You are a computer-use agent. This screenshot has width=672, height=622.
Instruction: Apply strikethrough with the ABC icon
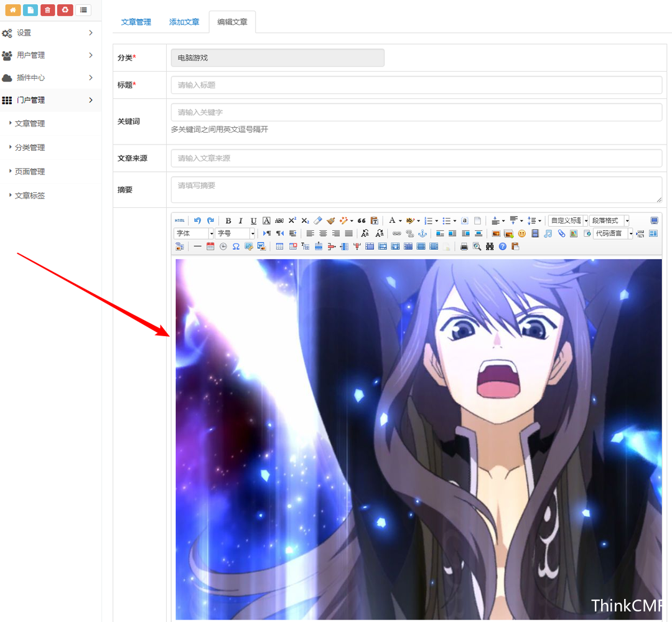279,220
